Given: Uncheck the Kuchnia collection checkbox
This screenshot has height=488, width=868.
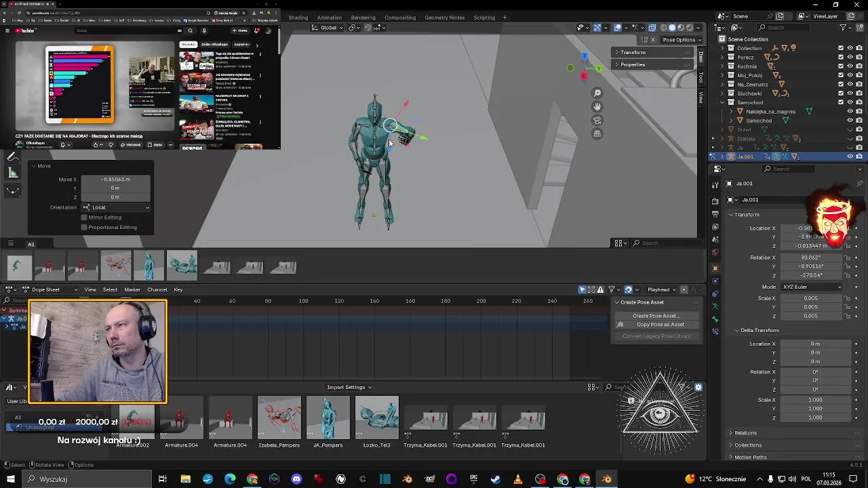Looking at the screenshot, I should 841,66.
